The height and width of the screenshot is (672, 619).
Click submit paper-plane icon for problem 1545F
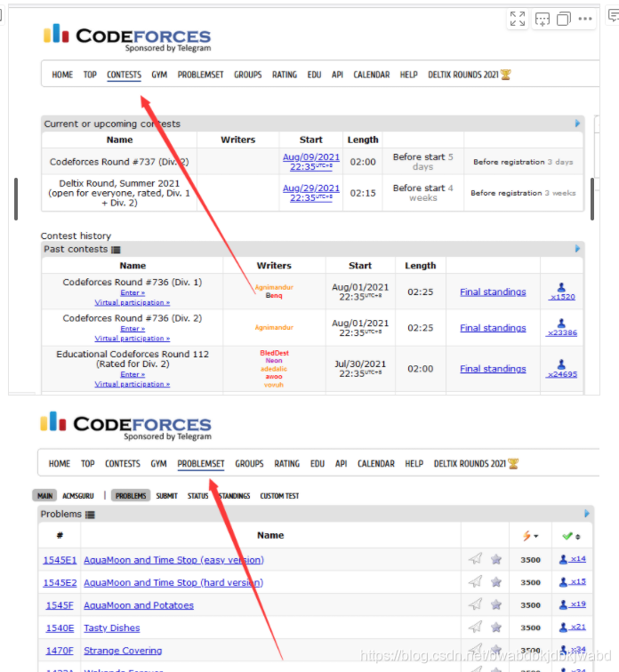pos(475,604)
